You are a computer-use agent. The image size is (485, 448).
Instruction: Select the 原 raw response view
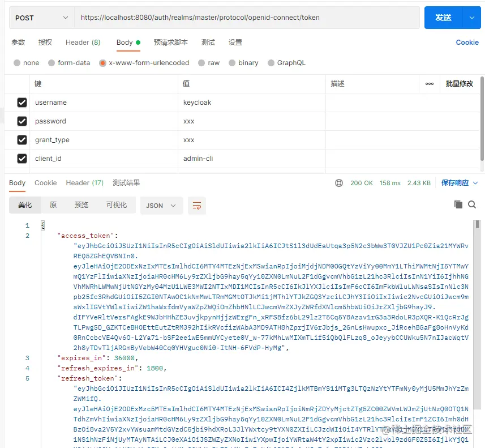click(53, 205)
